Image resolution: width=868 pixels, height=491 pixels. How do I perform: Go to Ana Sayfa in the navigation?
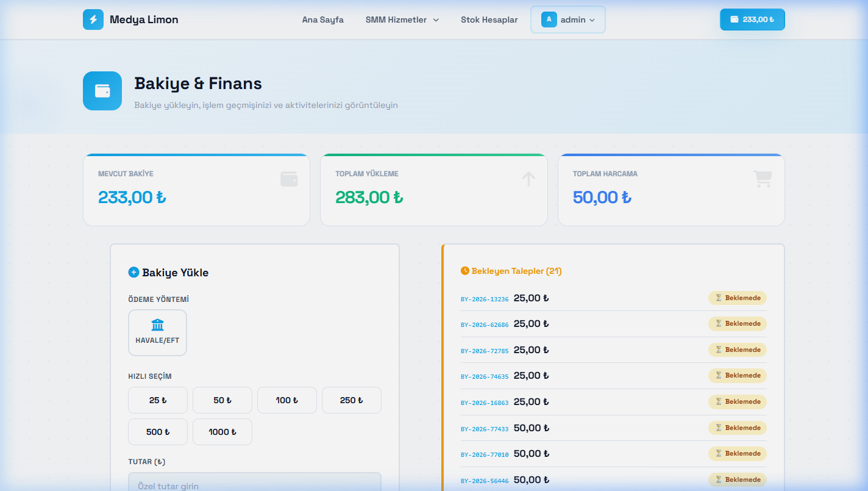(x=322, y=20)
